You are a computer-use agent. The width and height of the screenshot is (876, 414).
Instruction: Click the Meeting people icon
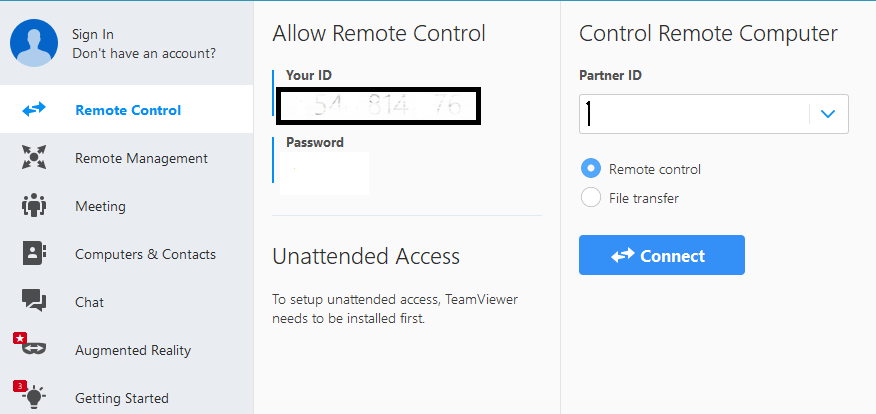tap(34, 206)
